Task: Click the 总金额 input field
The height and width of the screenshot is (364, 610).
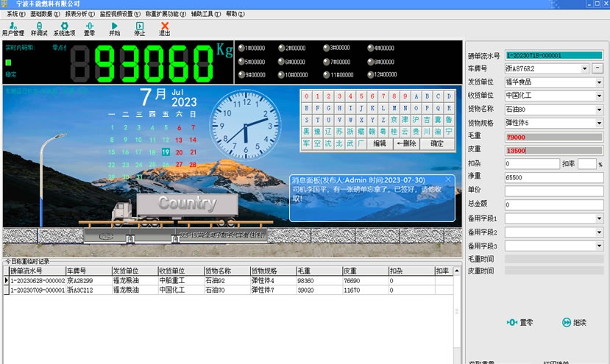Action: pyautogui.click(x=554, y=205)
